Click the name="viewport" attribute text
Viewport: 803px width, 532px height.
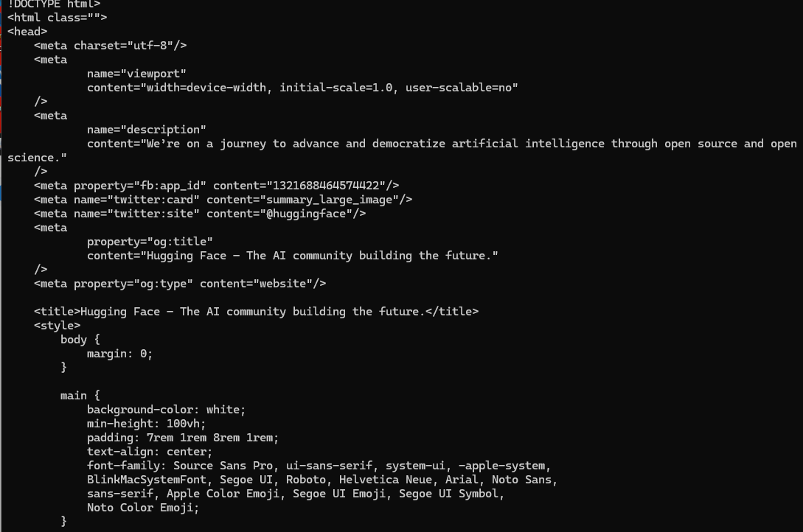136,74
